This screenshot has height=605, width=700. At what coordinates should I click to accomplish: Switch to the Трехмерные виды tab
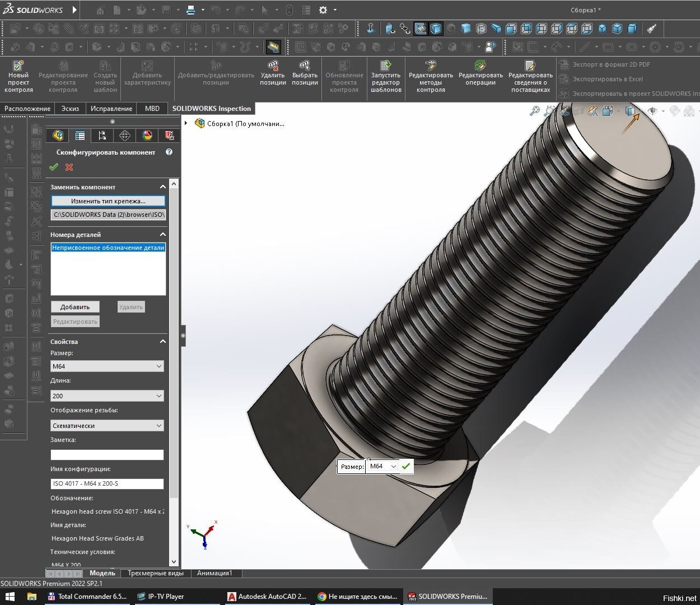155,573
